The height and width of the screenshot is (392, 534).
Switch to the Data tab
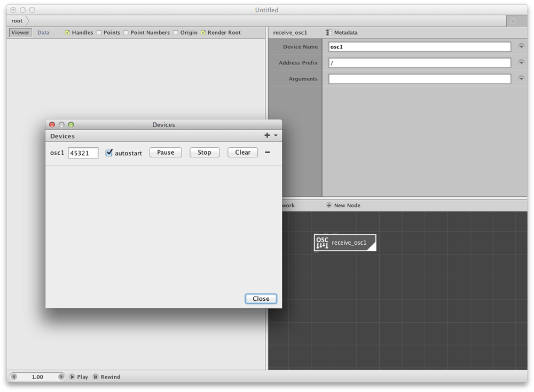click(x=43, y=33)
